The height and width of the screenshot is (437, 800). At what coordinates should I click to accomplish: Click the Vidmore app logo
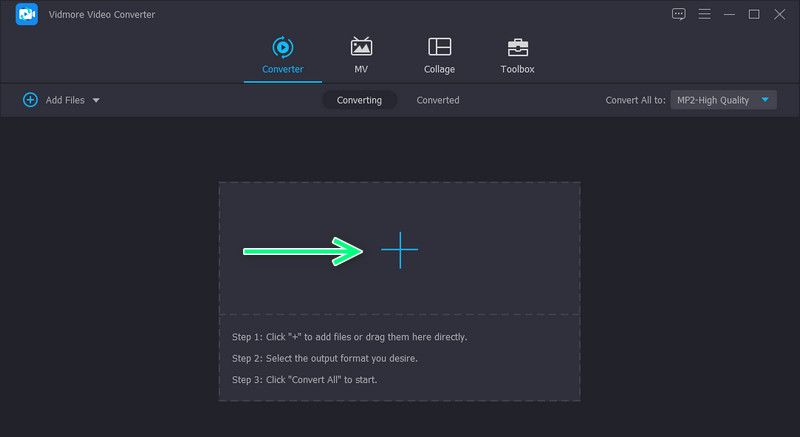coord(27,15)
